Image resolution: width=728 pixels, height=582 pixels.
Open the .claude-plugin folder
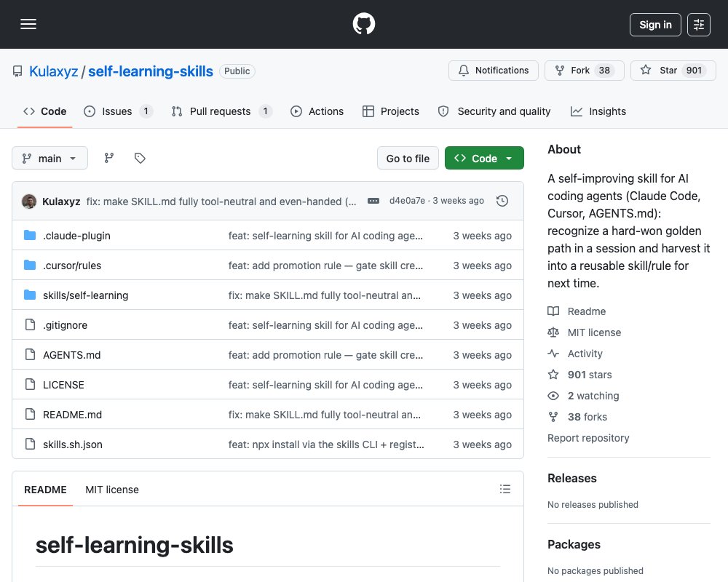(76, 236)
